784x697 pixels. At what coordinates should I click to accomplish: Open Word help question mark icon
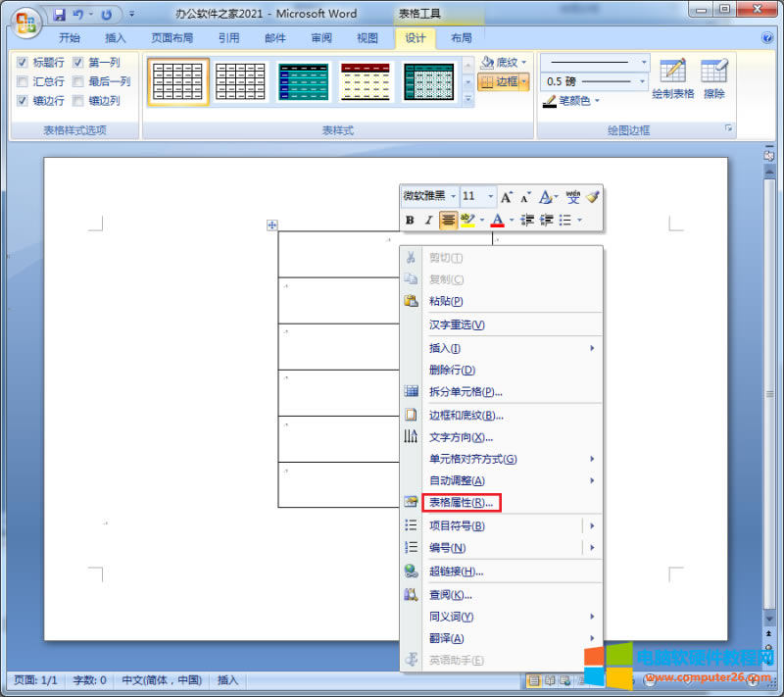[x=767, y=38]
